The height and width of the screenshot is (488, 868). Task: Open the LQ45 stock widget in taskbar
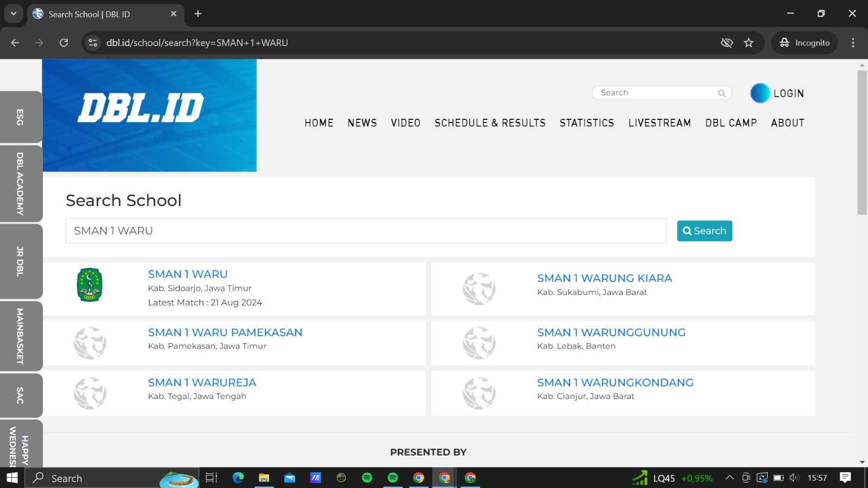672,478
